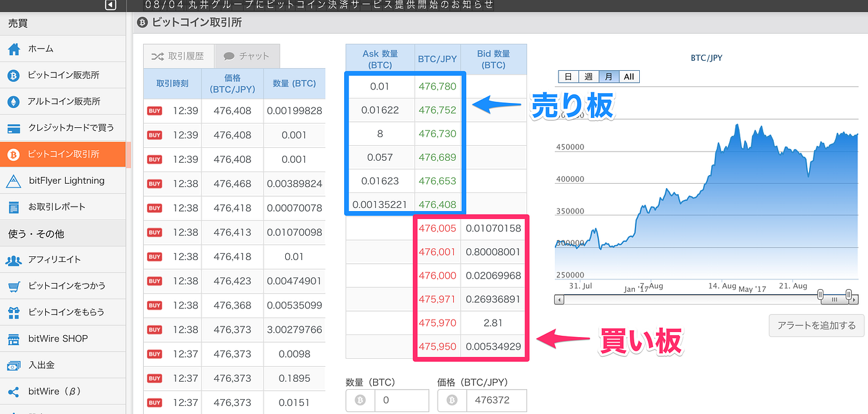Click bid price 476,005

(x=437, y=228)
